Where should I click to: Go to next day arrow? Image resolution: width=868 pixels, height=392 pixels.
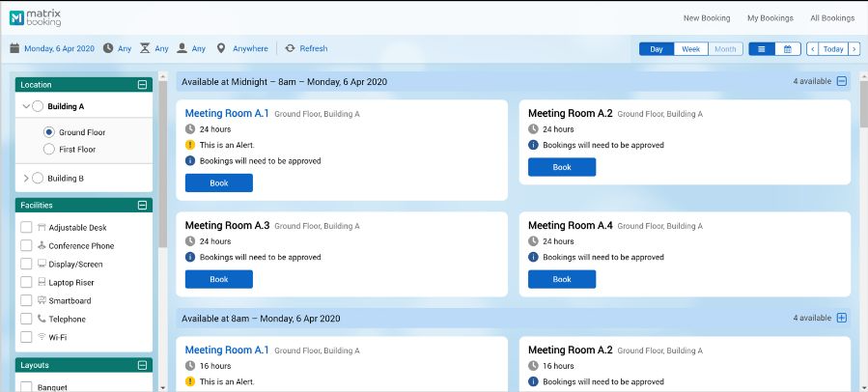coord(854,49)
